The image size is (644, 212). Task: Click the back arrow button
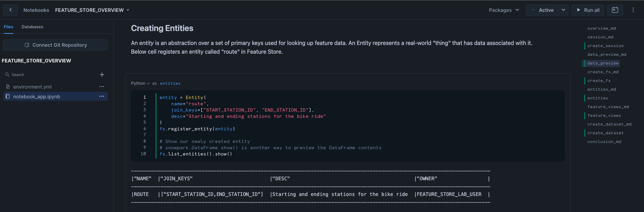pos(10,10)
